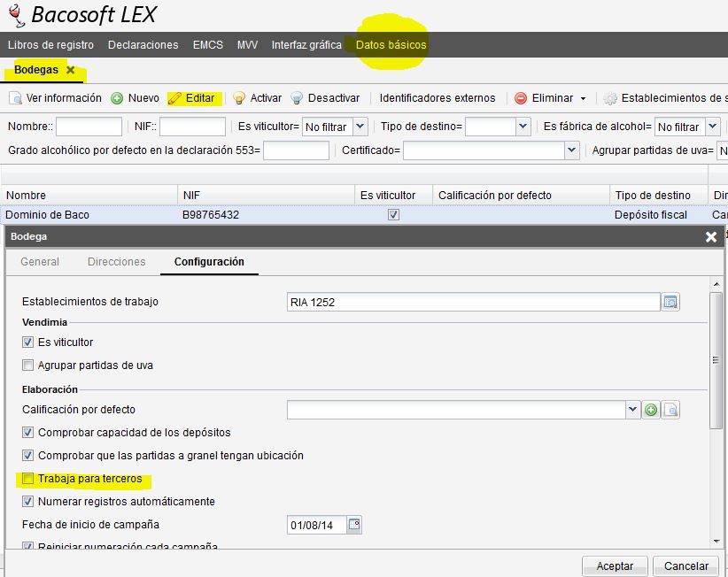
Task: Switch to the Direcciones tab
Action: (117, 262)
